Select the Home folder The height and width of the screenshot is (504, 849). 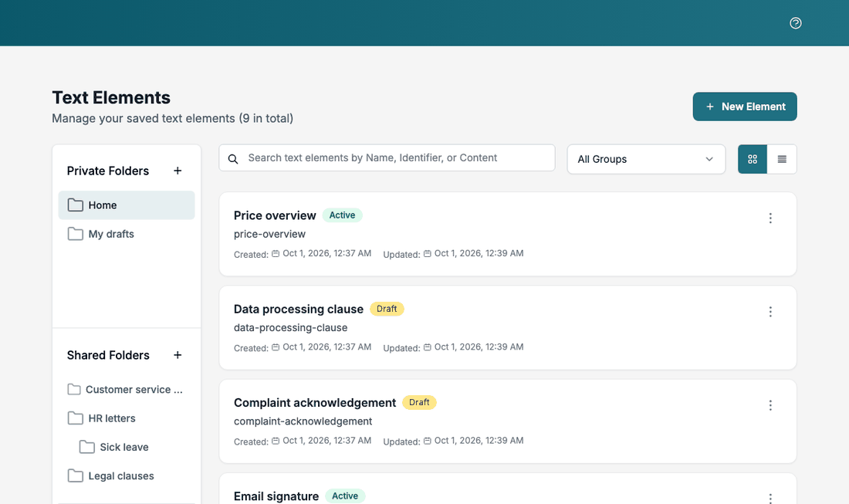click(127, 205)
